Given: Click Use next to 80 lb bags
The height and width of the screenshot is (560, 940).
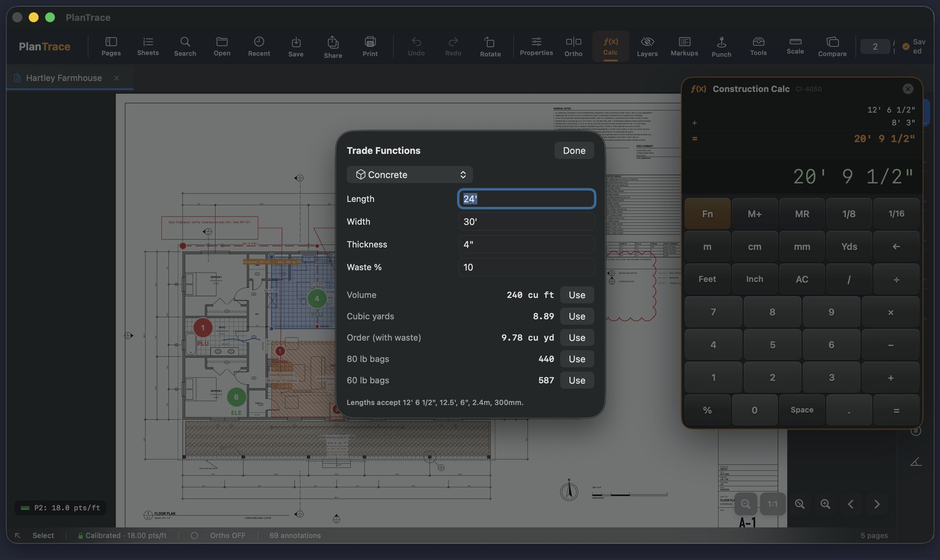Looking at the screenshot, I should click(577, 359).
